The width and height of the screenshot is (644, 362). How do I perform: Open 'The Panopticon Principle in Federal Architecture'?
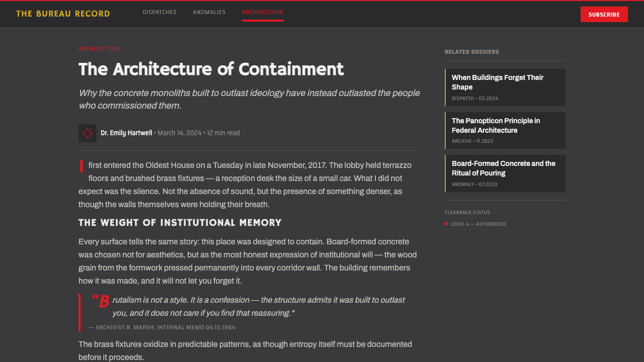click(505, 130)
